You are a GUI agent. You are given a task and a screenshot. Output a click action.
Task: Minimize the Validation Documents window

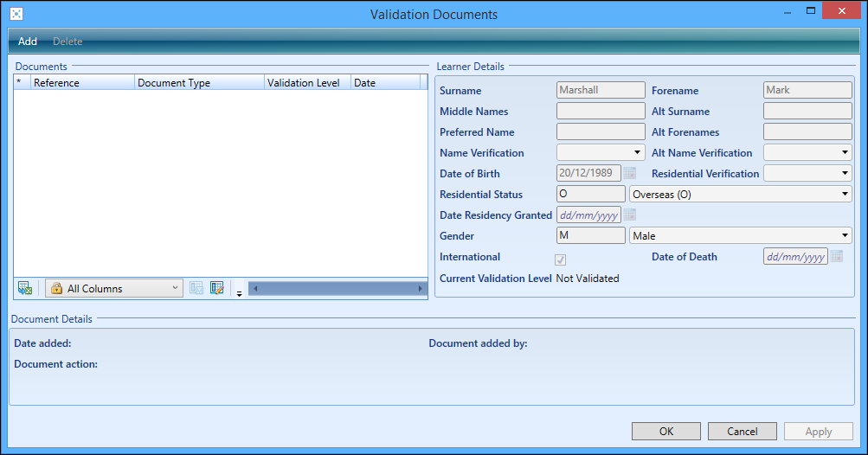[788, 11]
